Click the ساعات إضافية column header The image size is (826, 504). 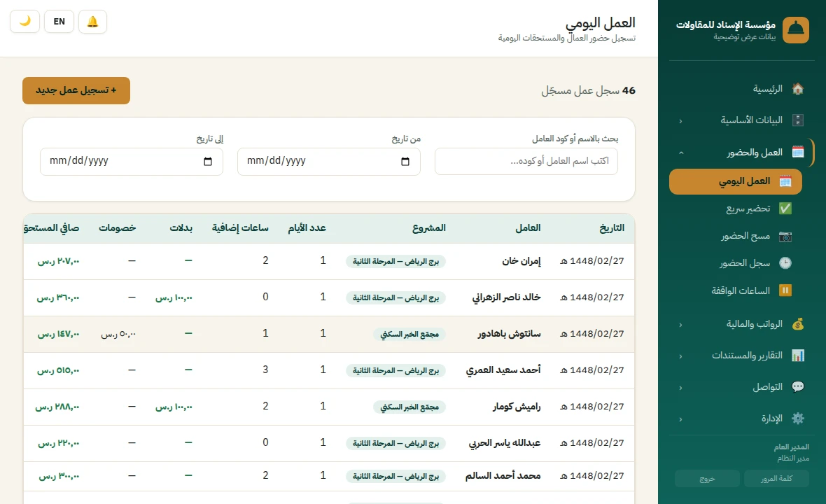tap(240, 228)
